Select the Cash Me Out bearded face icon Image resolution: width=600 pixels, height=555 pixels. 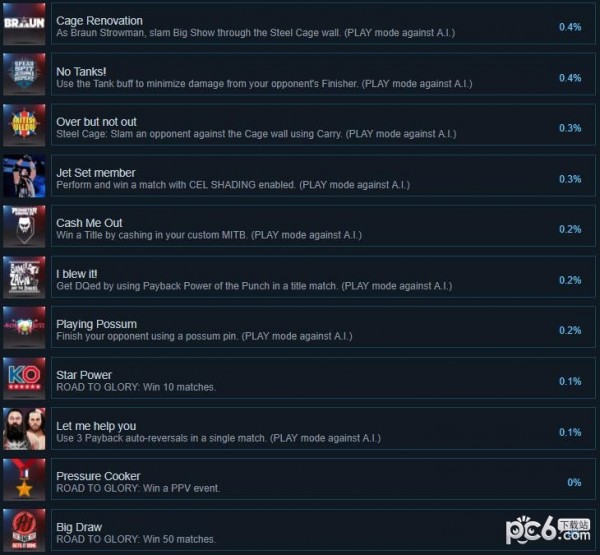click(24, 226)
